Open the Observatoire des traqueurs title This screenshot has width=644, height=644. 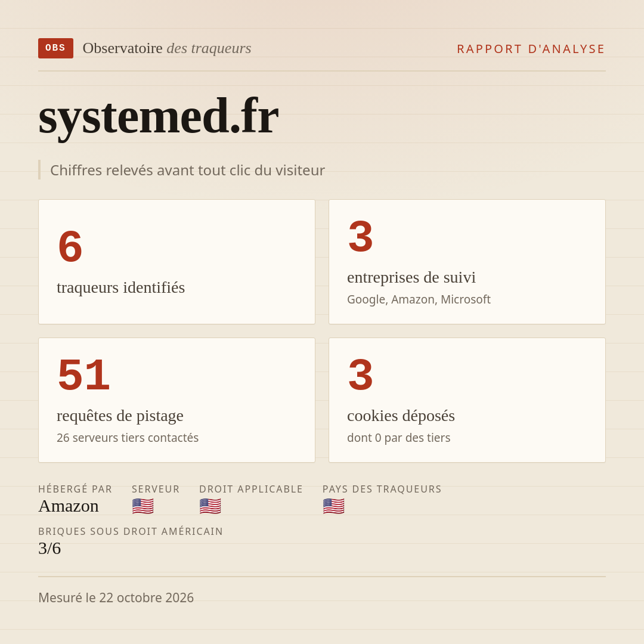(167, 48)
